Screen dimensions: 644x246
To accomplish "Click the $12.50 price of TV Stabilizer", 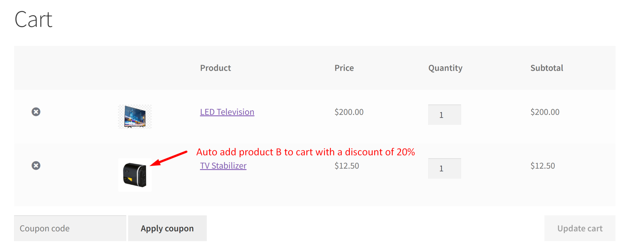I will [347, 166].
